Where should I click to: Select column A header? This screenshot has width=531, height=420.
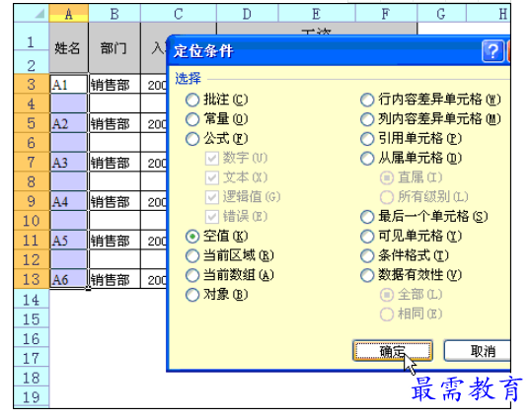click(69, 14)
